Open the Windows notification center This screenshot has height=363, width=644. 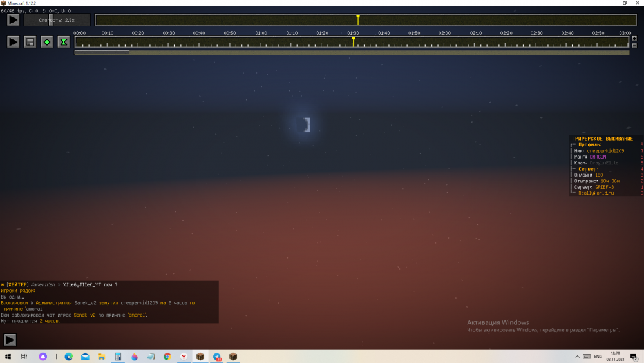(x=634, y=357)
